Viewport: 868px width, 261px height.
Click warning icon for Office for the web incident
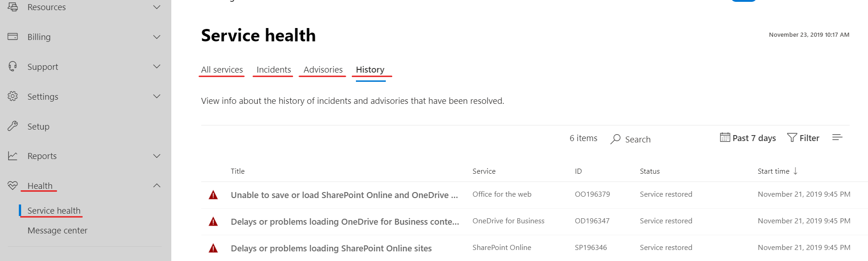213,195
